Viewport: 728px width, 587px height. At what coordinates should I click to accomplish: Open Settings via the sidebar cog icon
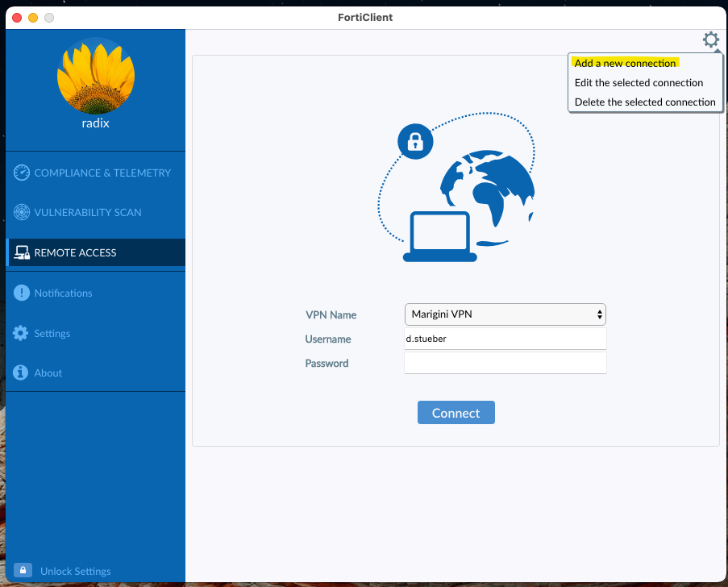coord(19,333)
